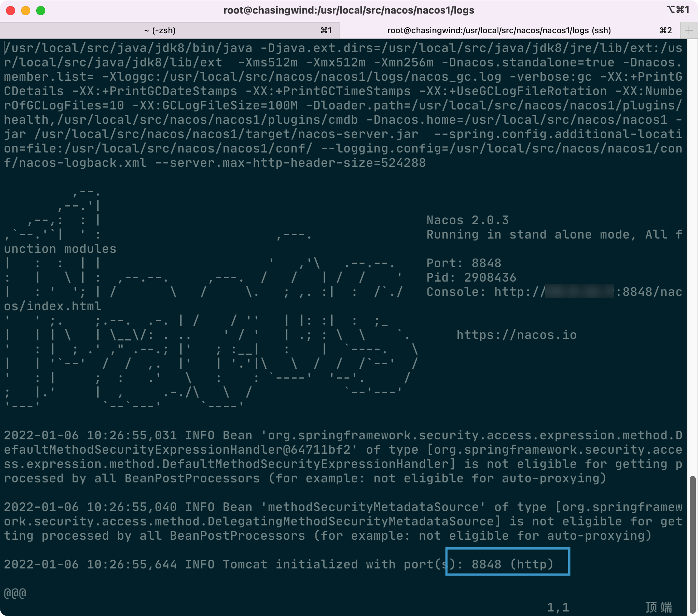Minimize the terminal window with yellow button
This screenshot has height=616, width=698.
point(26,11)
